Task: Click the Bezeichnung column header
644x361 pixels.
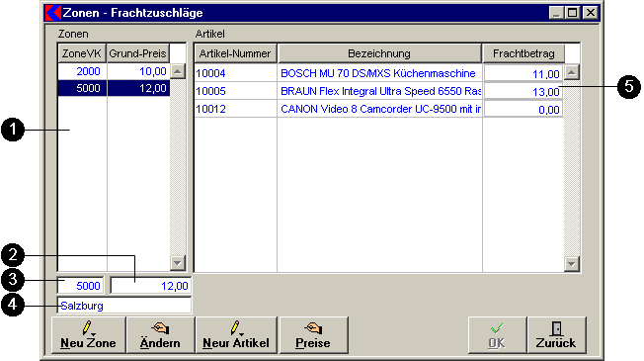Action: pos(379,53)
